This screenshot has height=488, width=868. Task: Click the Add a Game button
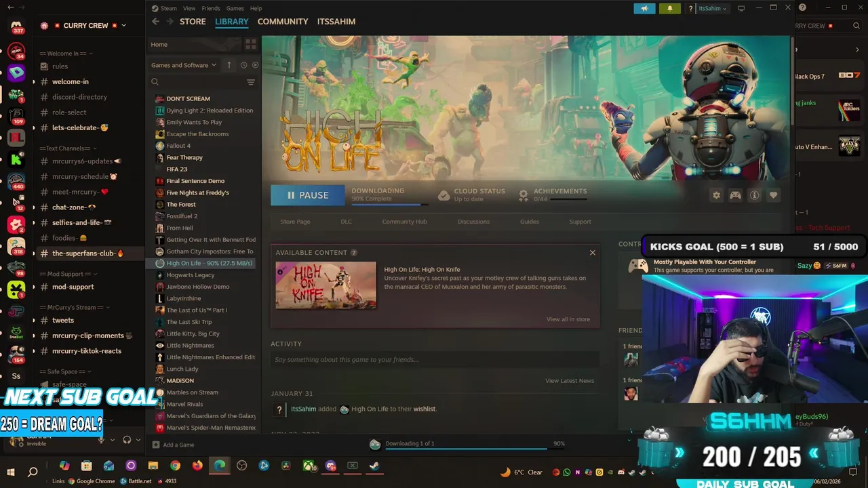pyautogui.click(x=174, y=445)
